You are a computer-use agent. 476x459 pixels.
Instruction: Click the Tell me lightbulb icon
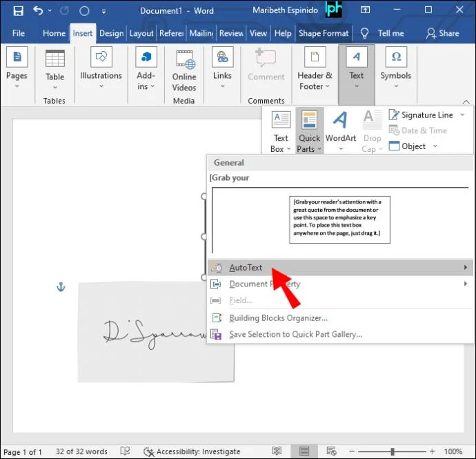364,33
